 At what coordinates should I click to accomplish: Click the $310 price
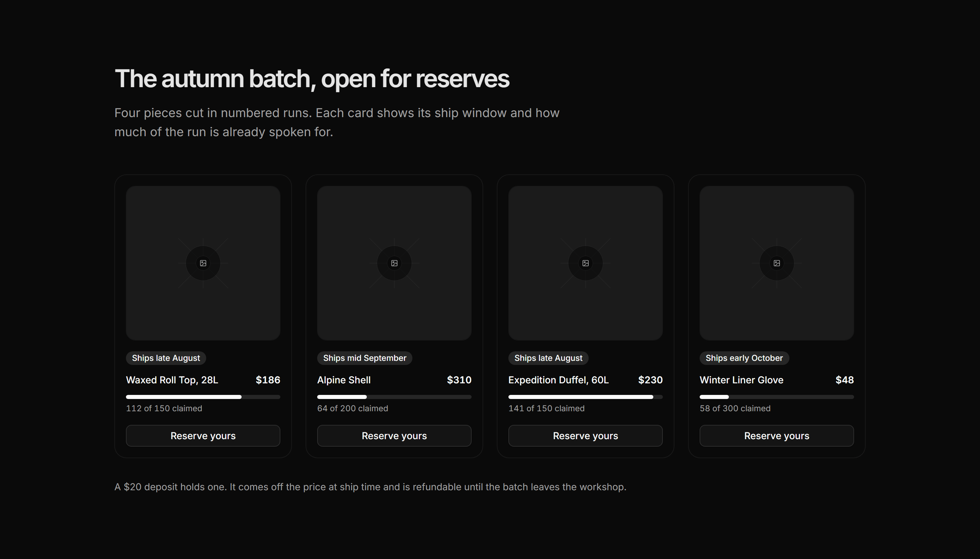click(x=459, y=380)
